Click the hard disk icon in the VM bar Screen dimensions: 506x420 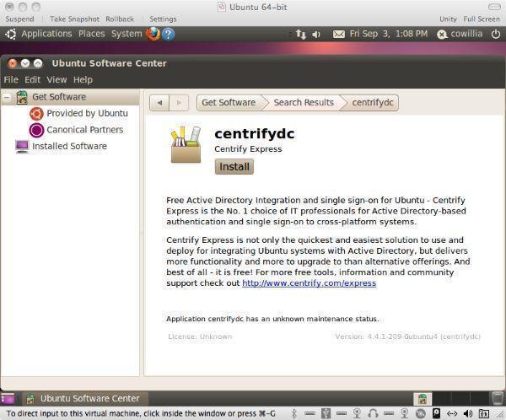pyautogui.click(x=436, y=413)
